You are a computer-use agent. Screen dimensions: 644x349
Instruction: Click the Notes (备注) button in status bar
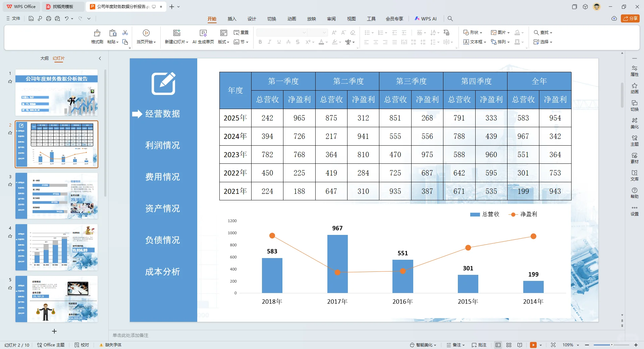point(456,345)
